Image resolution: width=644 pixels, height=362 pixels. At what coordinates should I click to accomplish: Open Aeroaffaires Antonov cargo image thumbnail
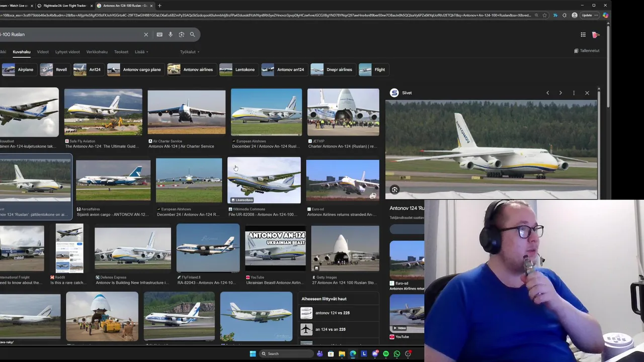[113, 180]
